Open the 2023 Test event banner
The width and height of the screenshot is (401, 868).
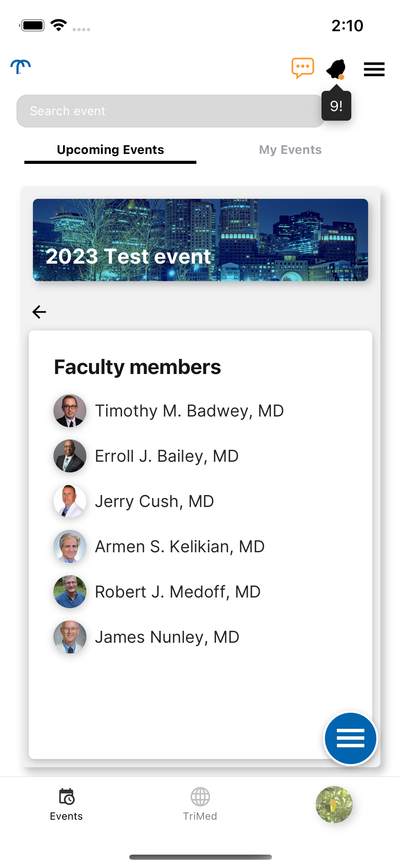[x=200, y=240]
